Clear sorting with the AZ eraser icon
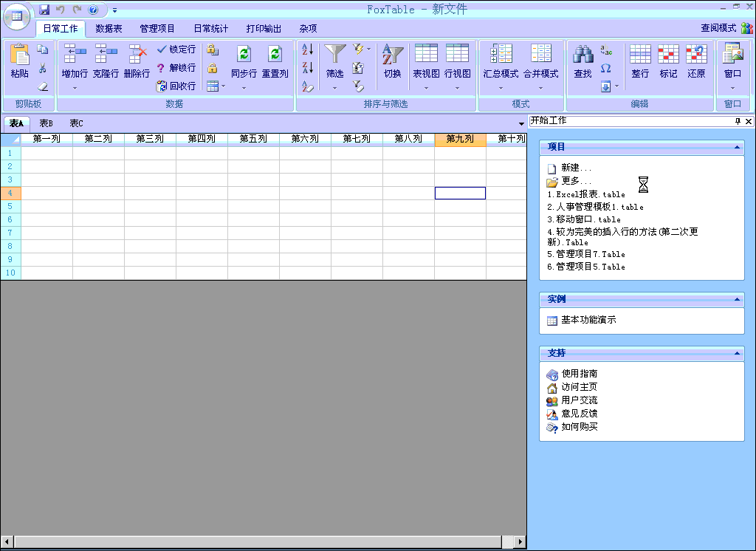 click(308, 86)
